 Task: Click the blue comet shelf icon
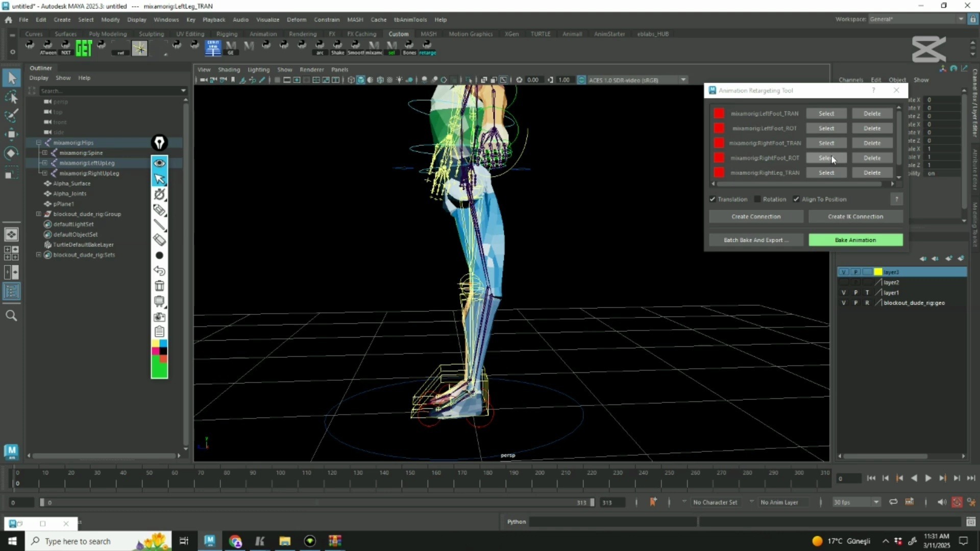click(213, 48)
